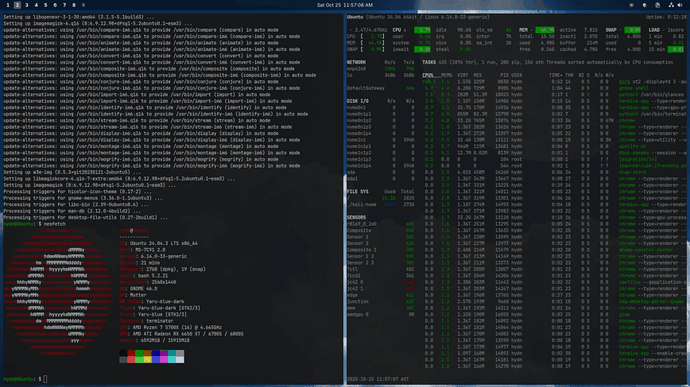Switch to workspace 3
The image size is (690, 387).
tap(27, 5)
